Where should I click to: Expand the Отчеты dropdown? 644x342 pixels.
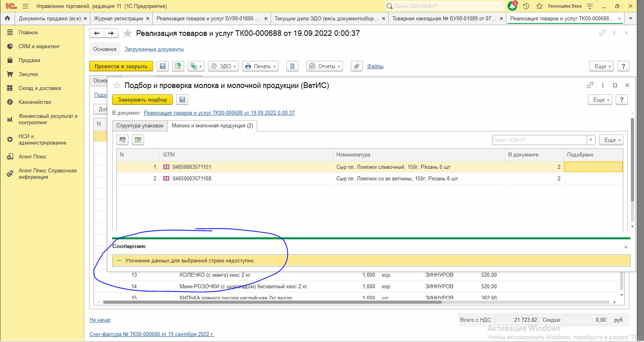(x=325, y=66)
